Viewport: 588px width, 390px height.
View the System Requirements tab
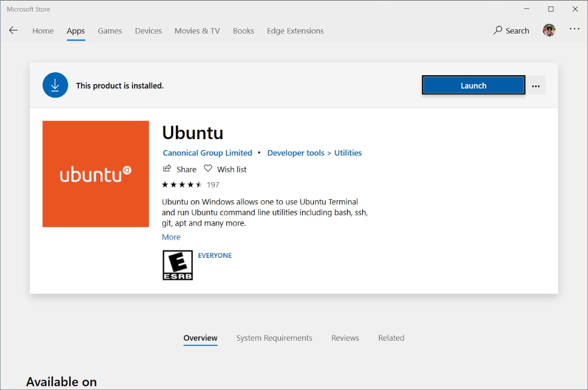pos(274,338)
